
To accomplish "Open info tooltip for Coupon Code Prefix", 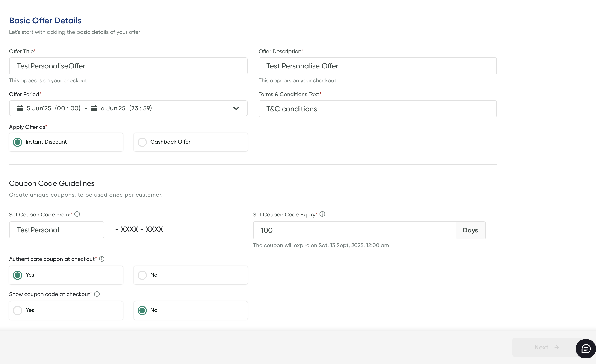I will [x=77, y=214].
